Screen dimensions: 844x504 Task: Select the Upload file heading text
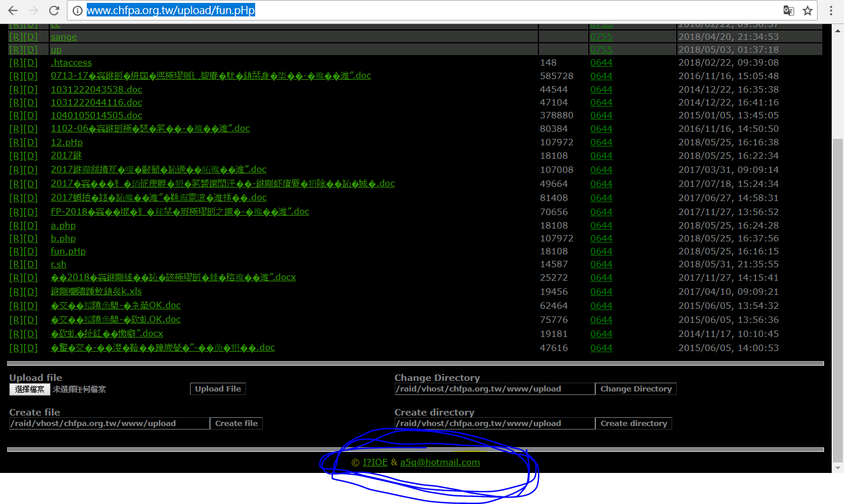(x=36, y=378)
